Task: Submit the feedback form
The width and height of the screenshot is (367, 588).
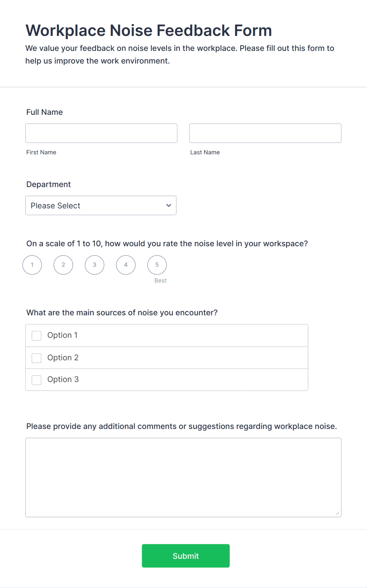Action: pyautogui.click(x=186, y=556)
